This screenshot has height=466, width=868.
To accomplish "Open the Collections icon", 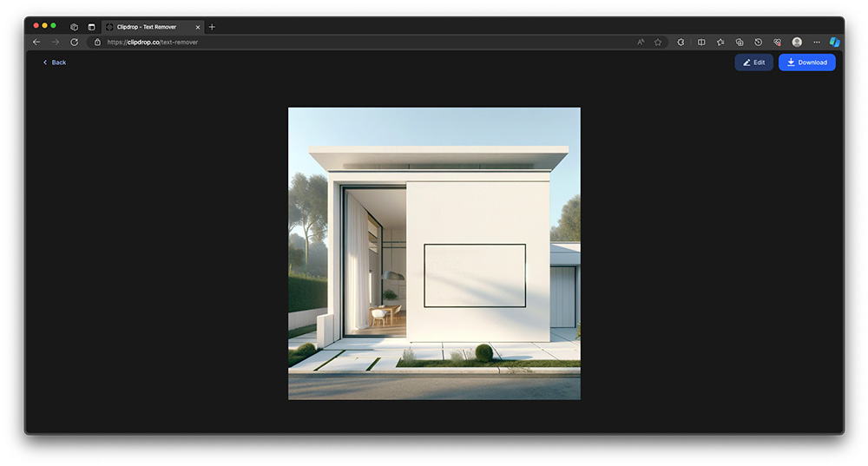I will 739,42.
